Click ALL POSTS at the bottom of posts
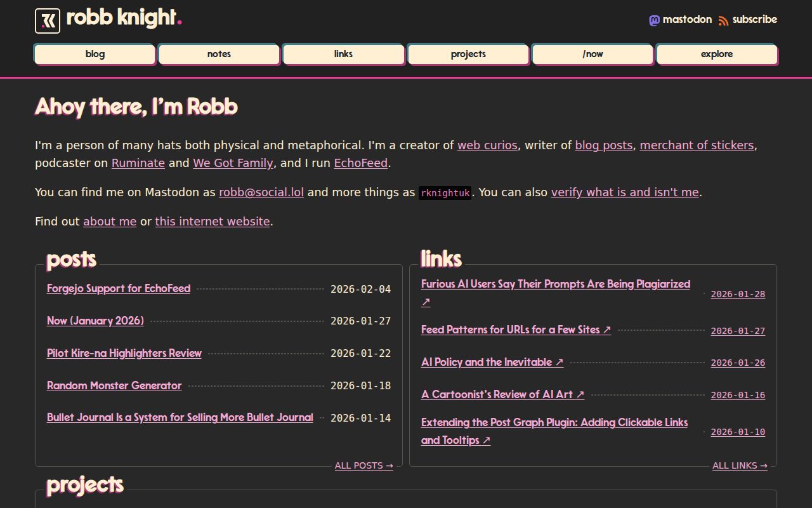Image resolution: width=812 pixels, height=508 pixels. point(363,465)
